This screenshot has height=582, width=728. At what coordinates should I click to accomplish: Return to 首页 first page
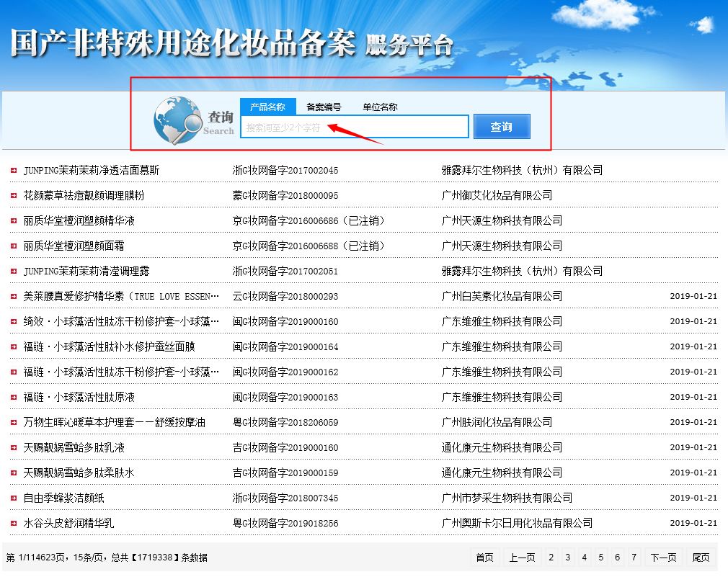point(484,557)
